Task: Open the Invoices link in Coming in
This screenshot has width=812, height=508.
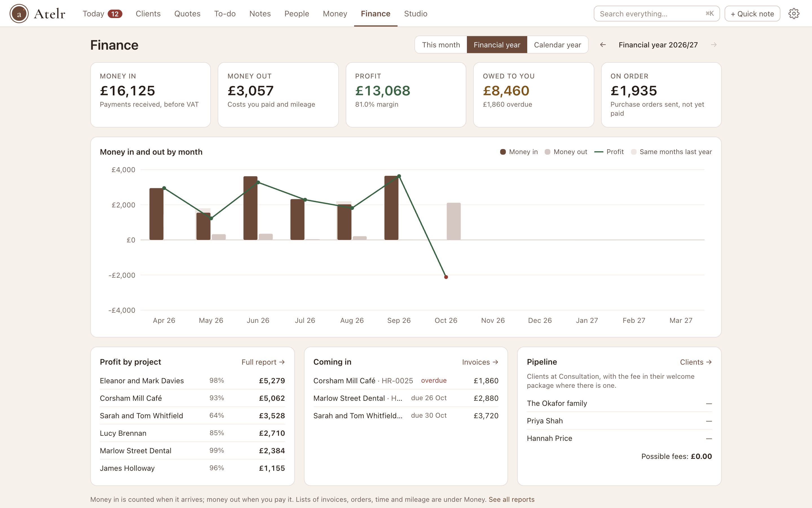Action: 480,362
